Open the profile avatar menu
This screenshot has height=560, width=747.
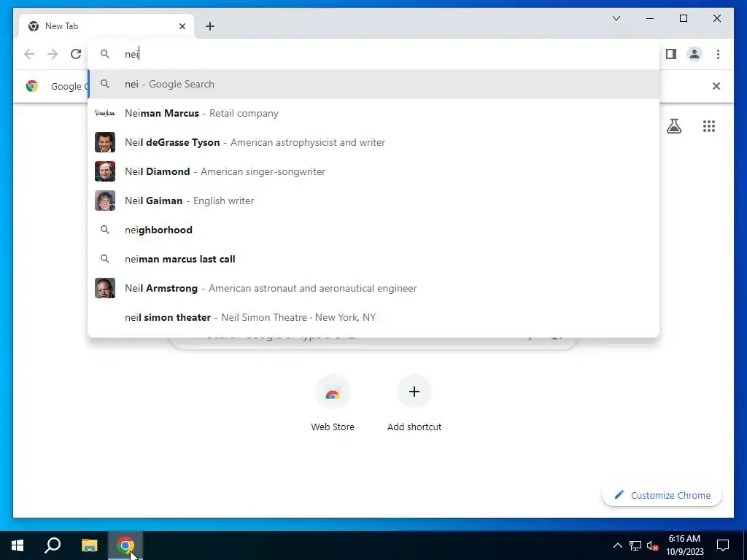coord(694,54)
